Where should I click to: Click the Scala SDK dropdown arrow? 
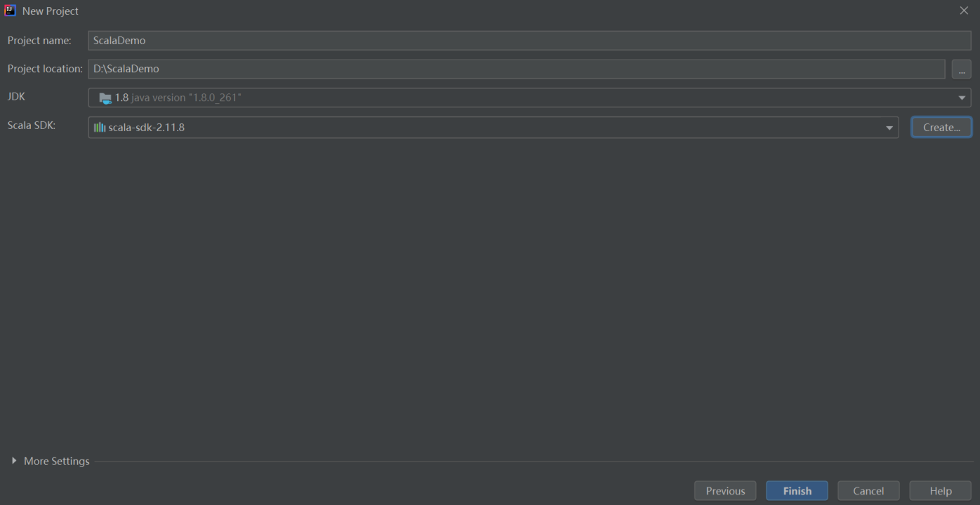coord(889,128)
